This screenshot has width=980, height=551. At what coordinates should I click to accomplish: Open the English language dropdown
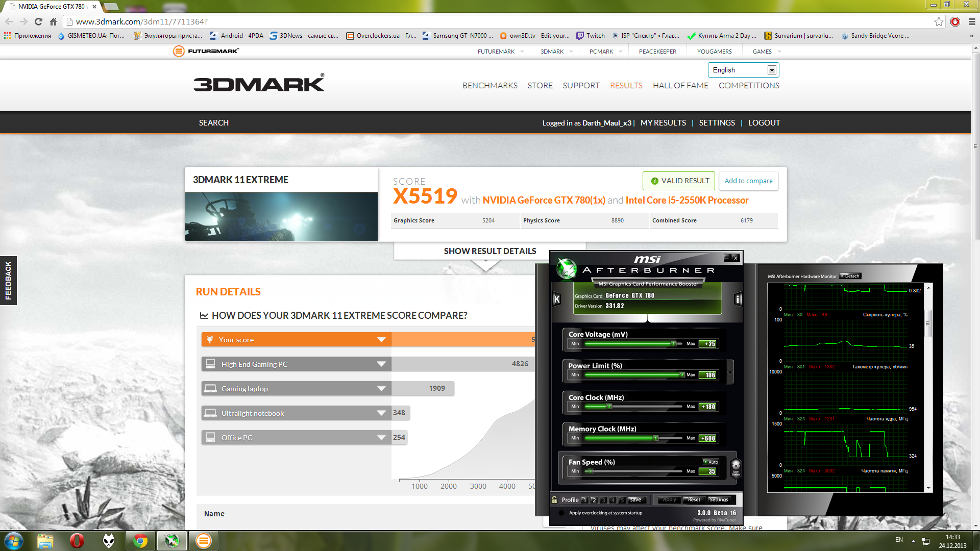(743, 70)
